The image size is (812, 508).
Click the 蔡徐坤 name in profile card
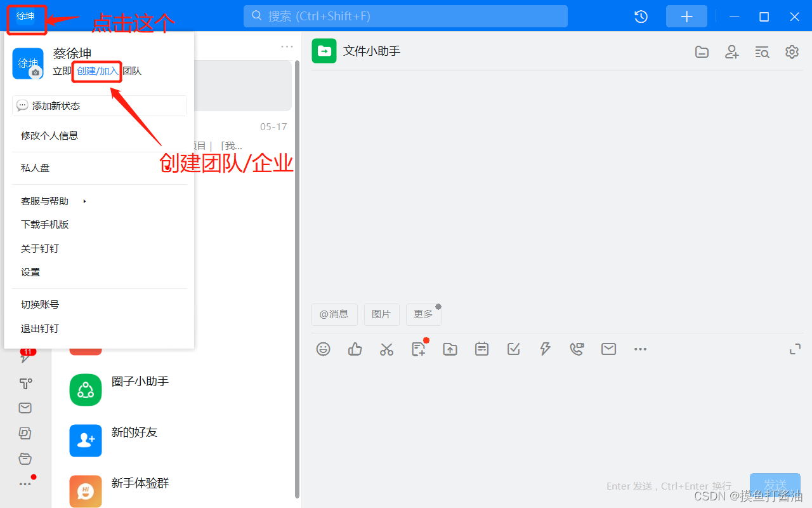(x=72, y=54)
